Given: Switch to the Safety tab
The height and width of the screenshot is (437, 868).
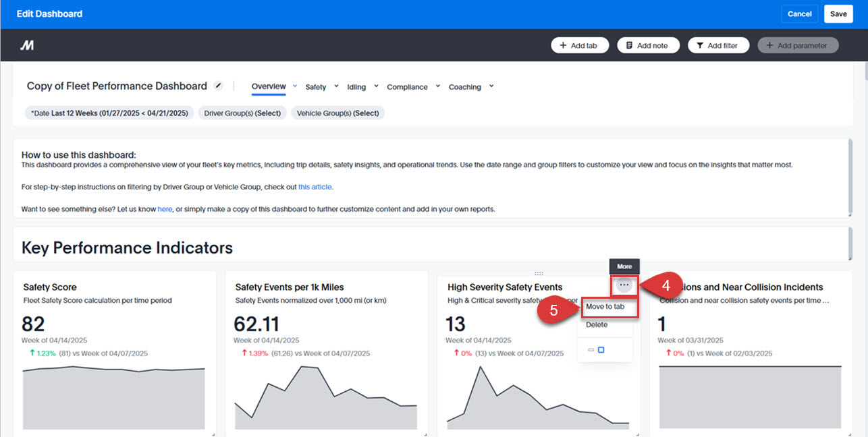Looking at the screenshot, I should point(315,87).
